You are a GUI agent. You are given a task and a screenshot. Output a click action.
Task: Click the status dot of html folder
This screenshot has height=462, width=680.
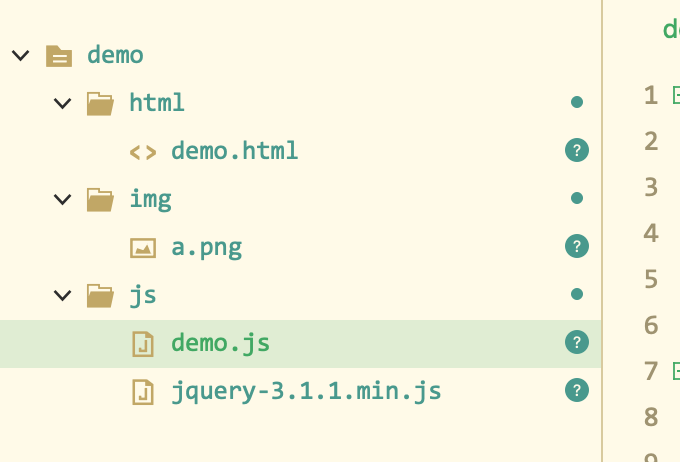click(x=577, y=102)
